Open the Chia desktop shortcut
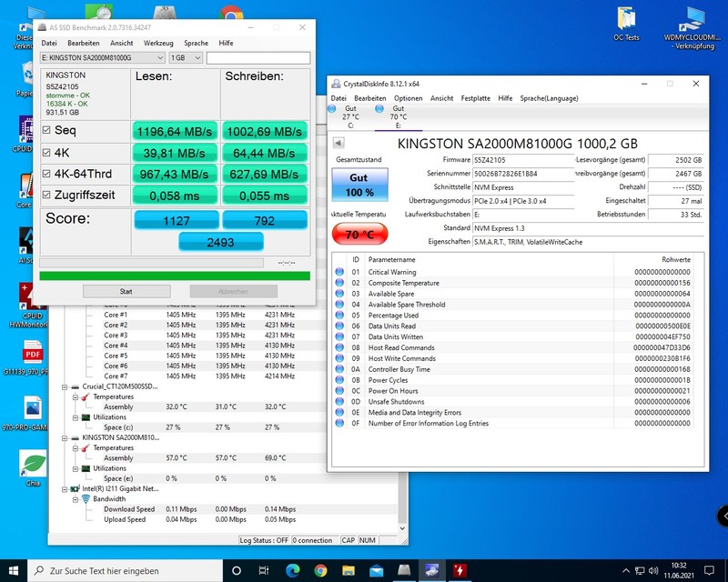728x582 pixels. [x=32, y=462]
